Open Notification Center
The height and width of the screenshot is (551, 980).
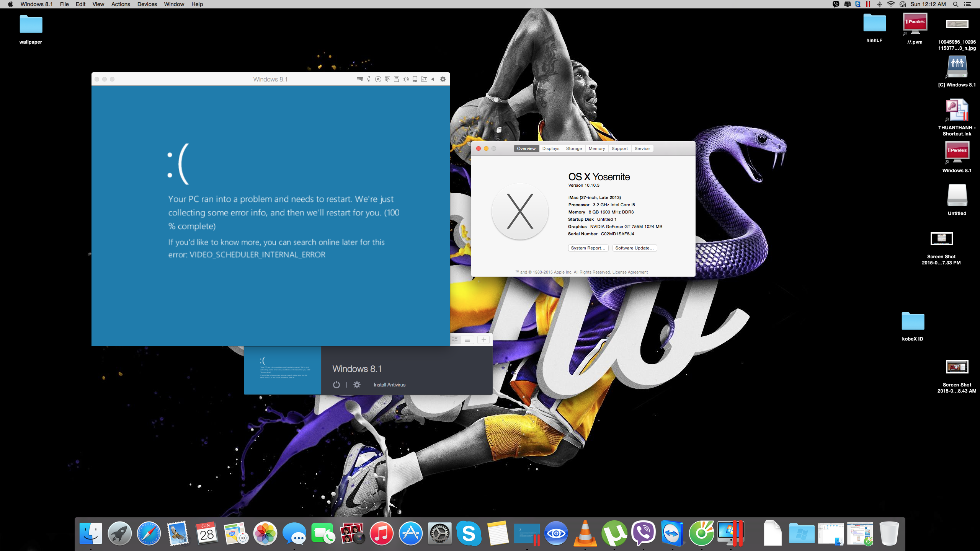[x=968, y=4]
